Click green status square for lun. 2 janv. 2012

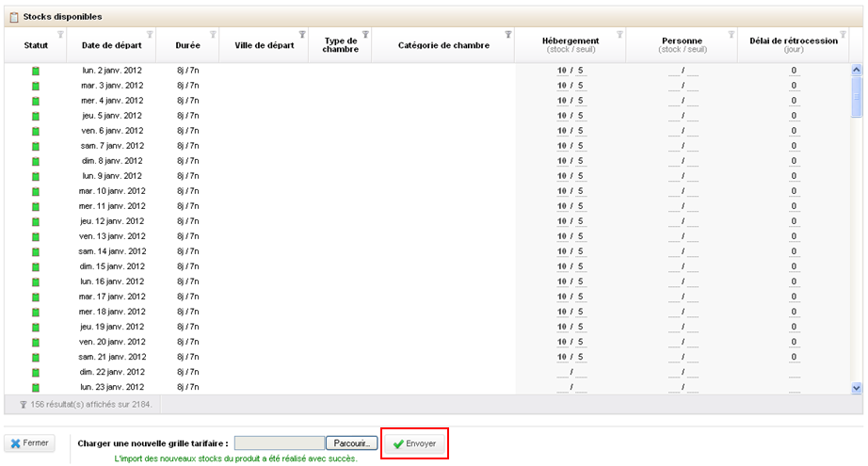pos(36,72)
